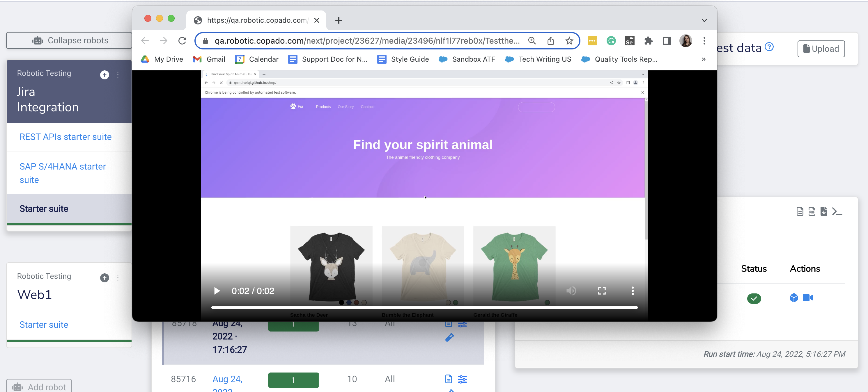This screenshot has height=392, width=868.
Task: Mute the embedded video player audio
Action: point(571,290)
